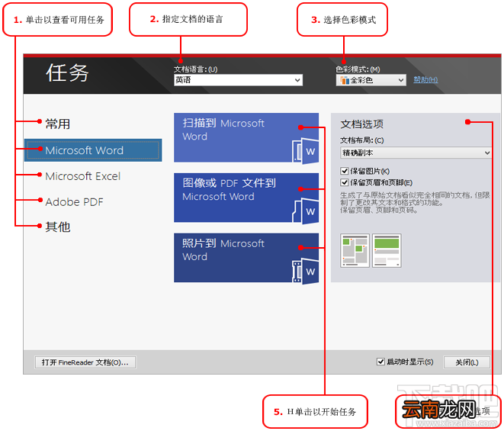Toggle the 保留图片(K) checkbox
The height and width of the screenshot is (431, 504).
[x=344, y=171]
